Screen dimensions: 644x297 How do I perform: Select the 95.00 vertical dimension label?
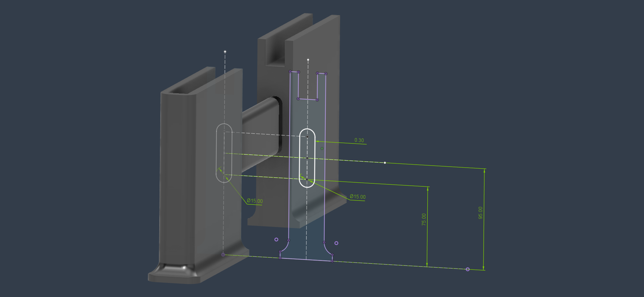click(x=480, y=213)
